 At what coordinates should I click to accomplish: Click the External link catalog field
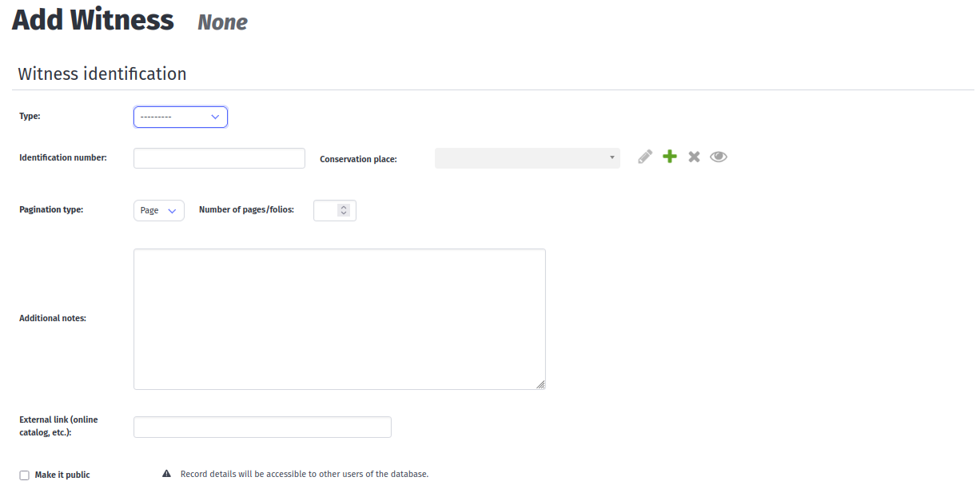pyautogui.click(x=262, y=427)
